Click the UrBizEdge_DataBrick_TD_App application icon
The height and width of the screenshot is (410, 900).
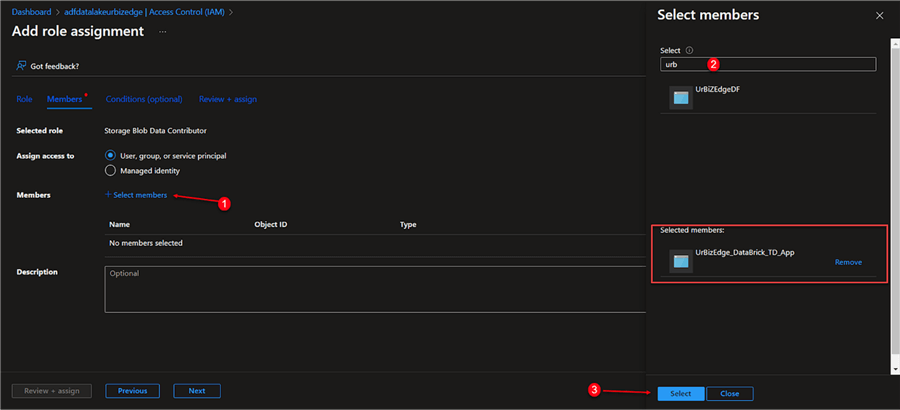[681, 261]
